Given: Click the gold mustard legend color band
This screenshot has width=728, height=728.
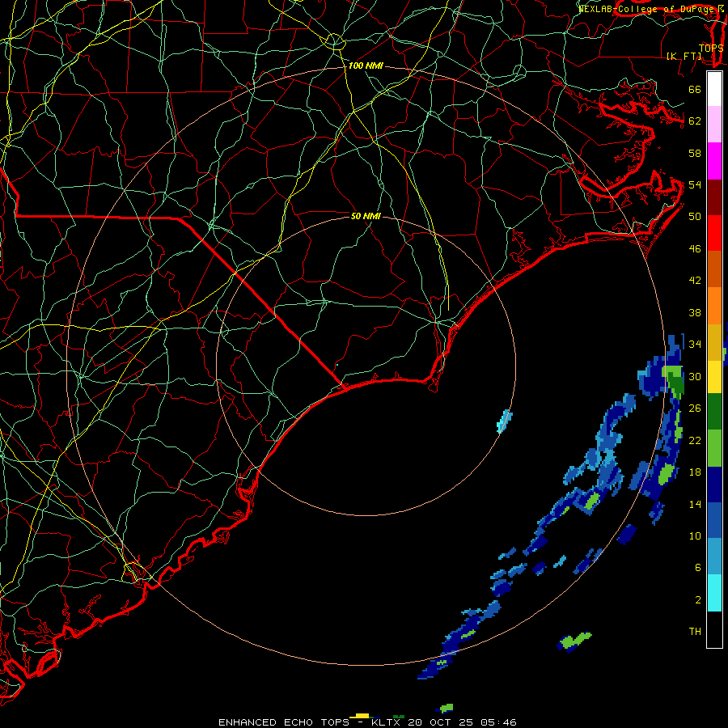Looking at the screenshot, I should [714, 342].
